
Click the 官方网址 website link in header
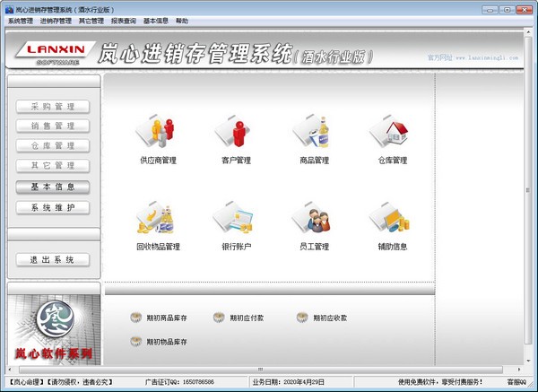tap(473, 57)
